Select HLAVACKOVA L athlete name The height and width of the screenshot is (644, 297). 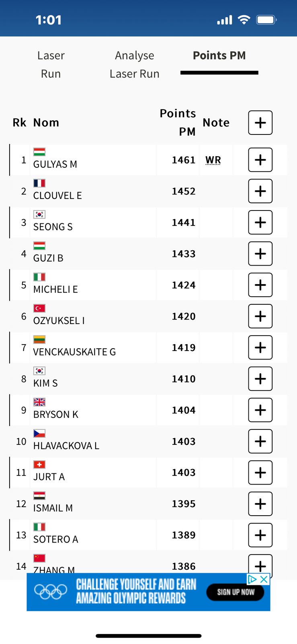[66, 446]
